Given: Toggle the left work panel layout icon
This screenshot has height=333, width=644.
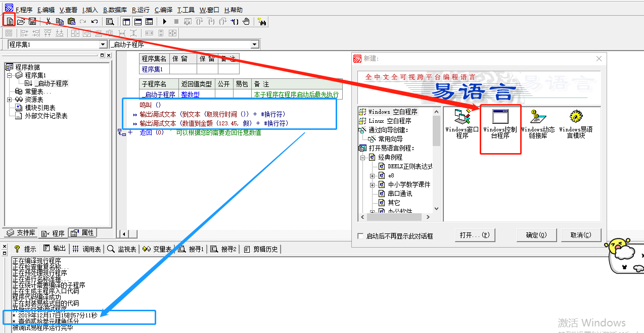Looking at the screenshot, I should (126, 21).
